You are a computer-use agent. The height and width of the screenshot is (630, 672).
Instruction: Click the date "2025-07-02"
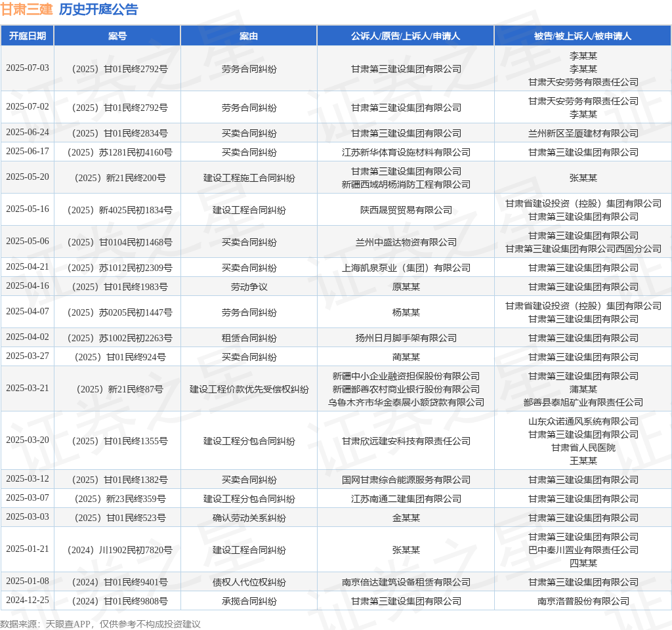(28, 107)
